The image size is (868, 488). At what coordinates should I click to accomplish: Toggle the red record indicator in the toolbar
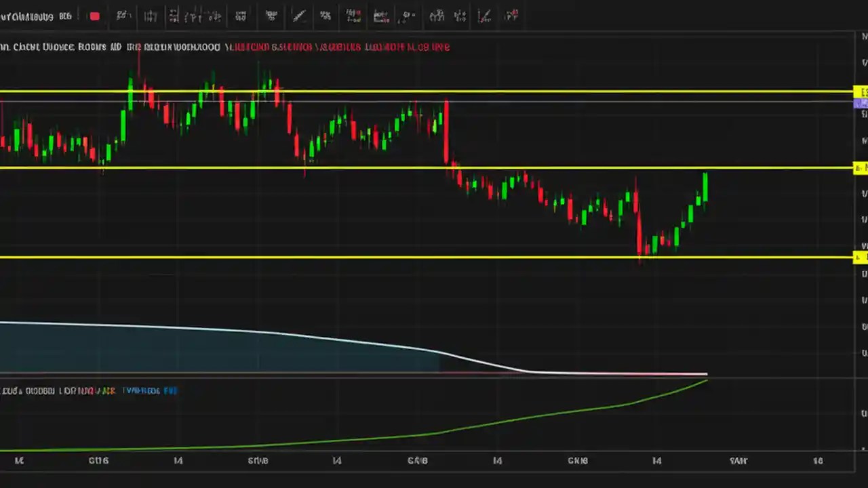coord(94,16)
